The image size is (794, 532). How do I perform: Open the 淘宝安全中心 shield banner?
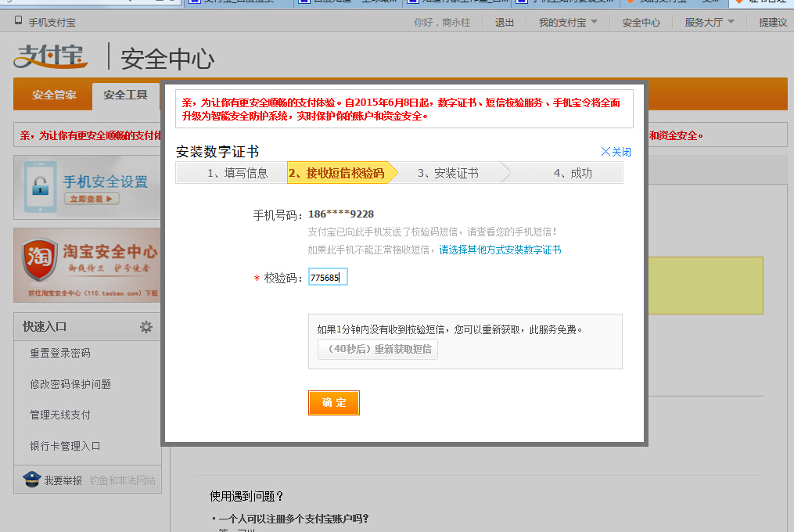[x=86, y=264]
